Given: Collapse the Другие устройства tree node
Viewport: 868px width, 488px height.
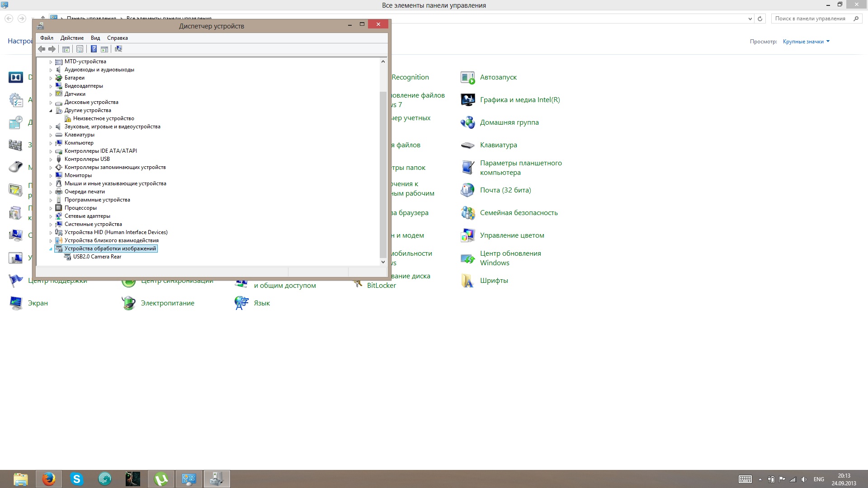Looking at the screenshot, I should coord(51,111).
